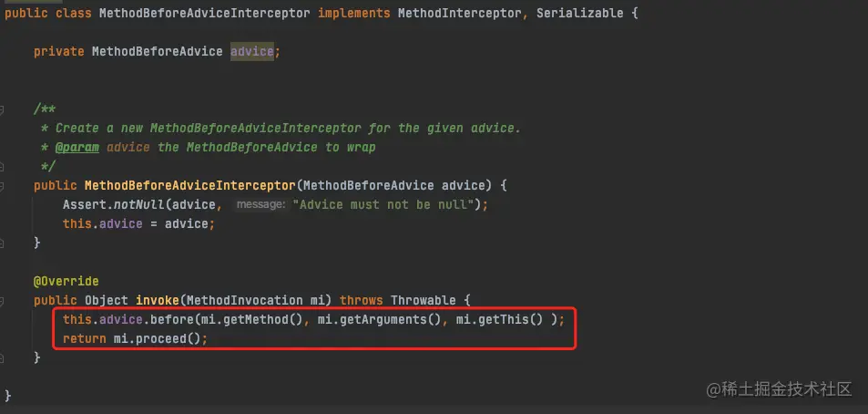The width and height of the screenshot is (868, 414).
Task: Click "MethodBeforeAdvice" type in the private field line
Action: click(x=158, y=52)
